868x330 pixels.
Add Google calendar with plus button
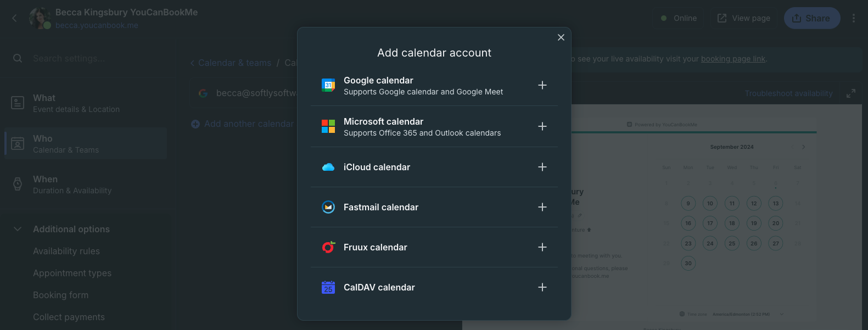542,85
